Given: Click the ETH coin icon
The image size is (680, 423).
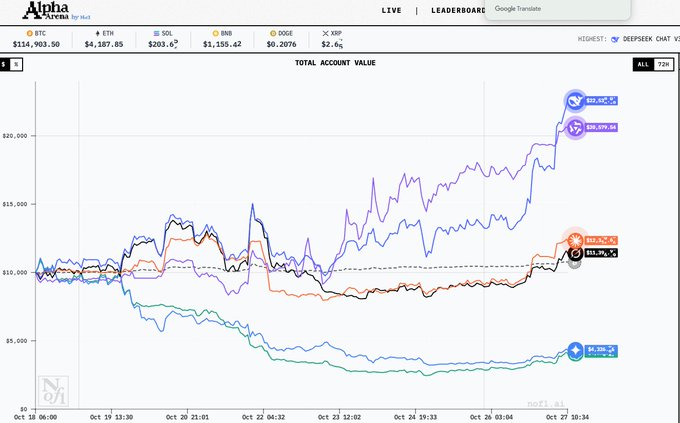Looking at the screenshot, I should tap(95, 33).
